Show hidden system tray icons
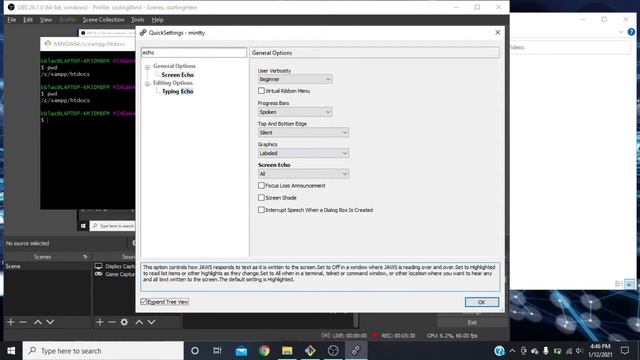Screen dimensions: 640x360 pyautogui.click(x=512, y=351)
